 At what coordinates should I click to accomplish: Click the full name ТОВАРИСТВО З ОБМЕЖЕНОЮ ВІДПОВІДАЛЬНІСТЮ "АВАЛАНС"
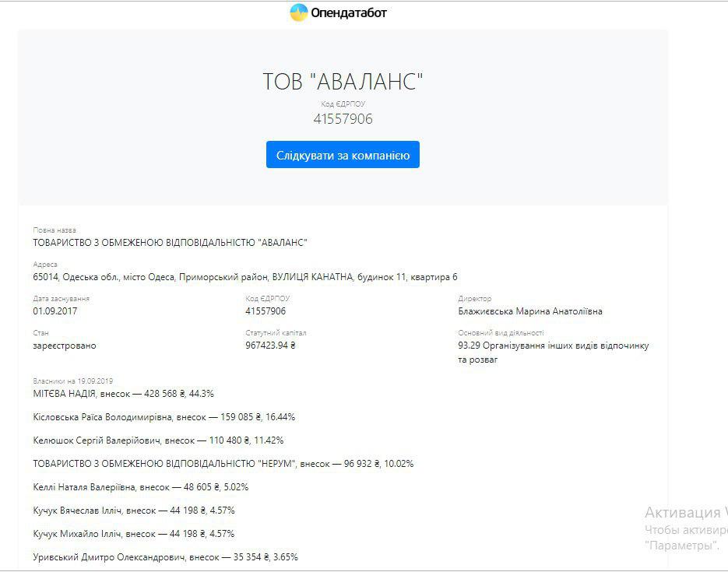coord(170,242)
